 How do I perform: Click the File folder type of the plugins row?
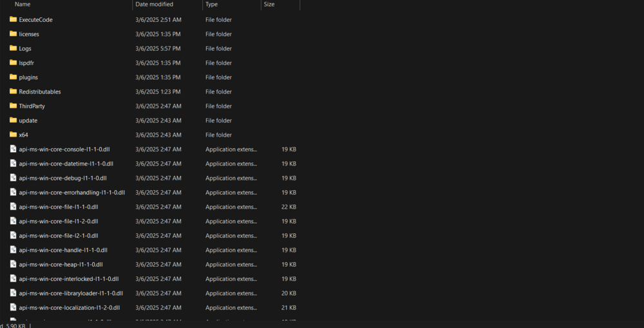pyautogui.click(x=218, y=77)
